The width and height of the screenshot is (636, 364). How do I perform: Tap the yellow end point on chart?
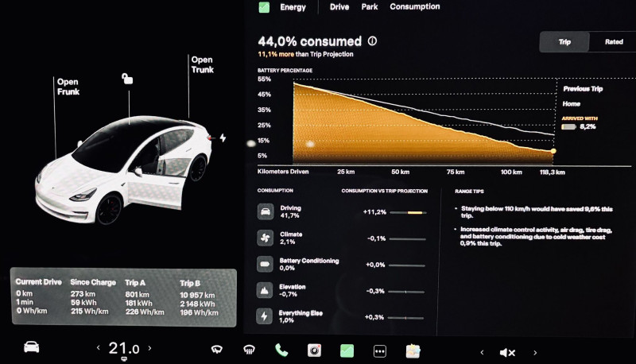[x=553, y=151]
